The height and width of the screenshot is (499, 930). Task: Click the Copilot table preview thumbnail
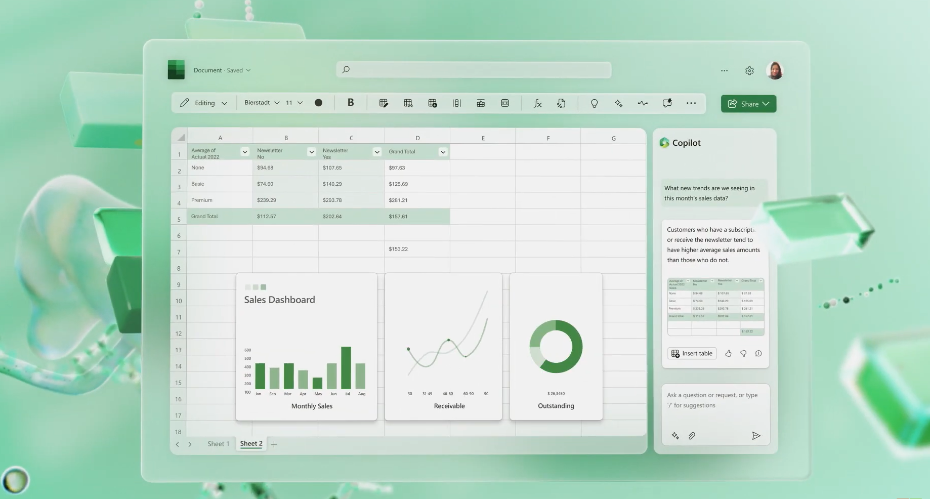coord(715,306)
